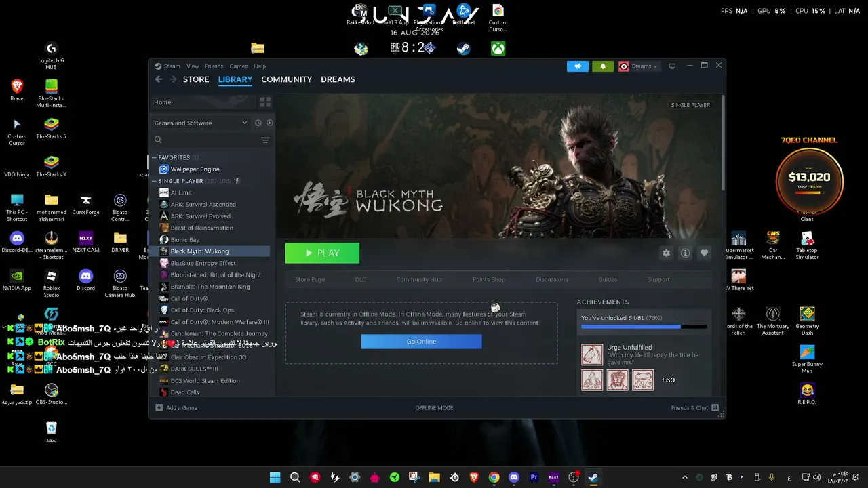Click the Add a Game button
Screen dimensions: 868x488
(176, 408)
